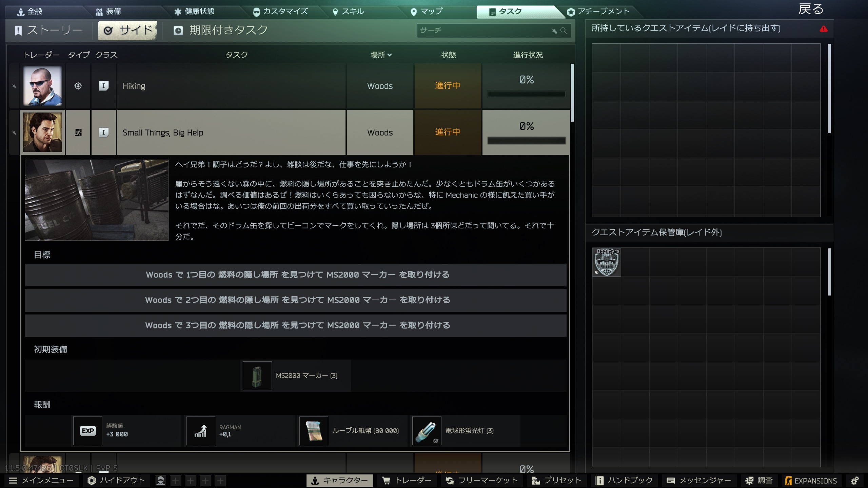
Task: Open the 場所 location sort dropdown
Action: pos(381,55)
